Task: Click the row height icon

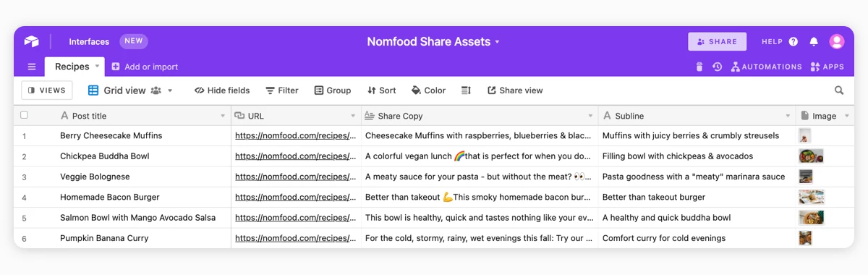Action: click(x=466, y=90)
